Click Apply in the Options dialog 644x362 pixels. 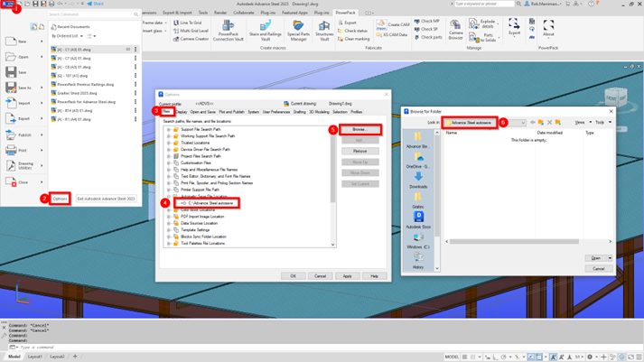tap(347, 276)
